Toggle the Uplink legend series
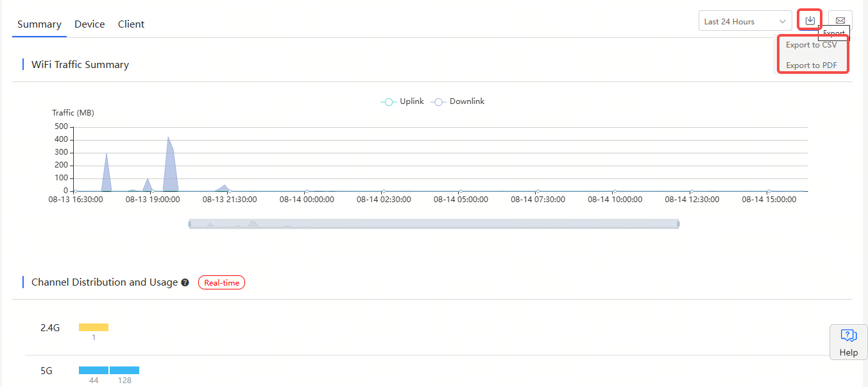This screenshot has height=387, width=868. [402, 101]
